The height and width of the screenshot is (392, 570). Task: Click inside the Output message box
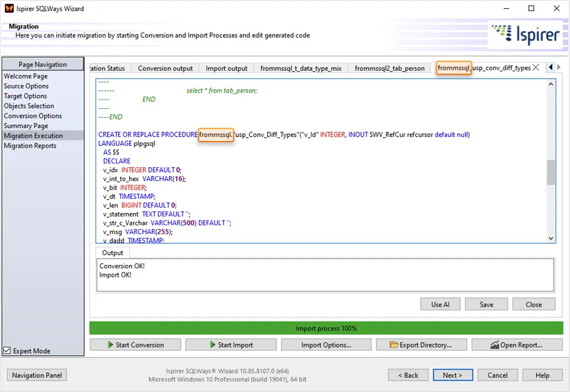[x=325, y=275]
